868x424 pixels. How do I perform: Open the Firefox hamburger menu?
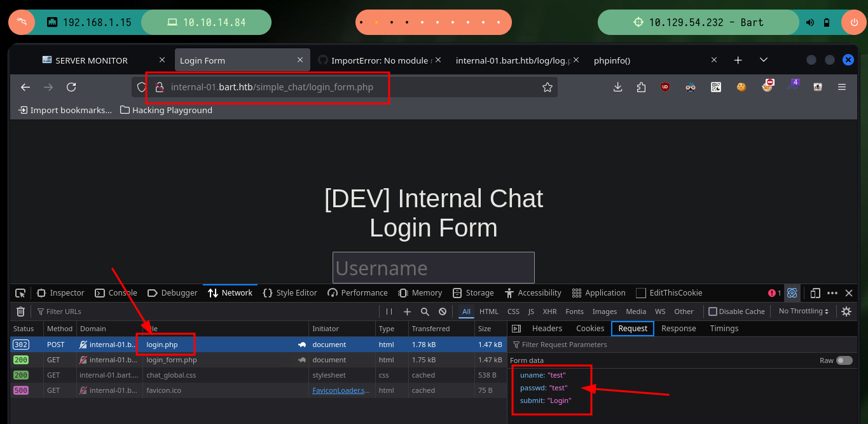click(842, 87)
